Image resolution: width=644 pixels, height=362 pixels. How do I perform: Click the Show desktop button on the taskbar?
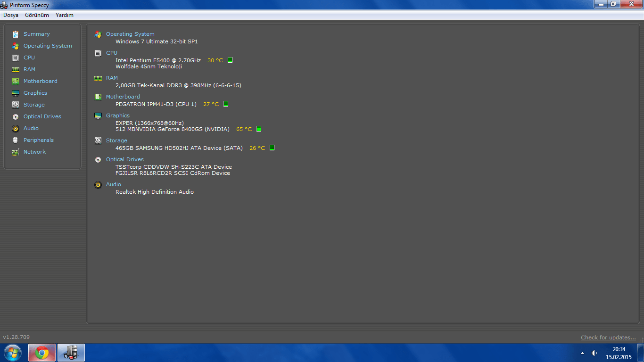pos(641,353)
